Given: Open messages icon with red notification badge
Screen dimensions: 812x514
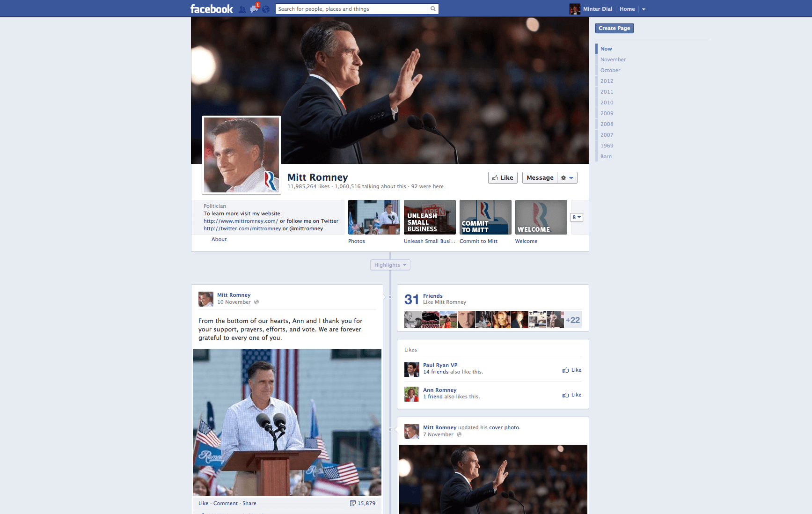Looking at the screenshot, I should coord(254,8).
